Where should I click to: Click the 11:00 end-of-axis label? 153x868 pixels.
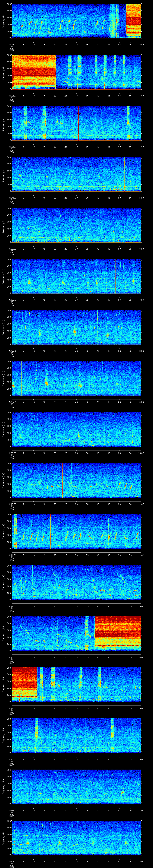coord(141,504)
